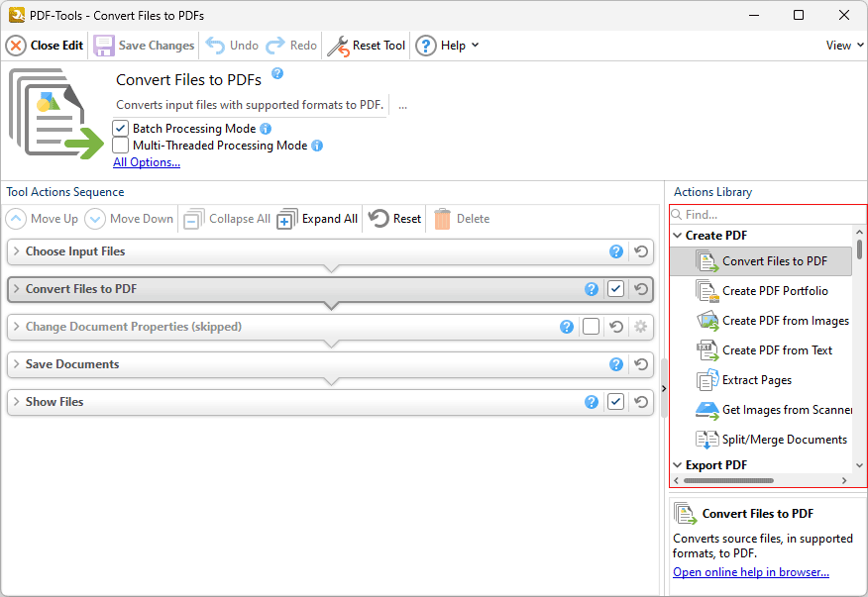Collapse the Export PDF category
This screenshot has height=597, width=868.
[x=677, y=465]
